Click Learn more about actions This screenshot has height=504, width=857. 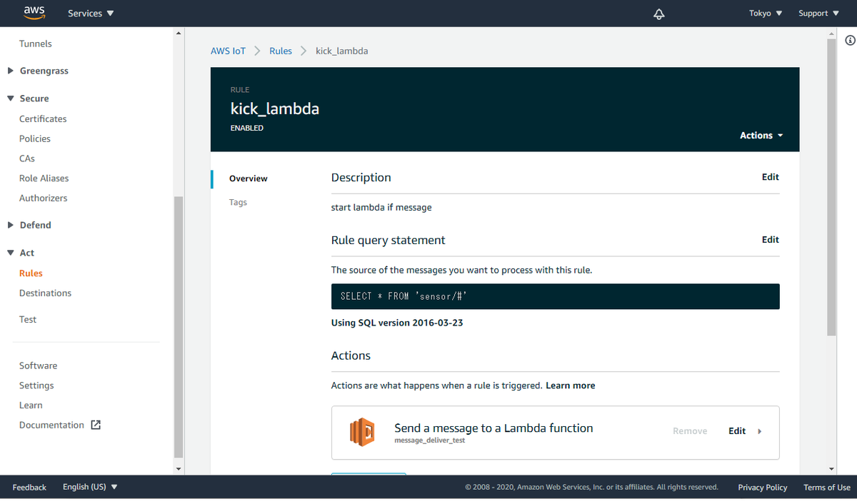click(571, 385)
